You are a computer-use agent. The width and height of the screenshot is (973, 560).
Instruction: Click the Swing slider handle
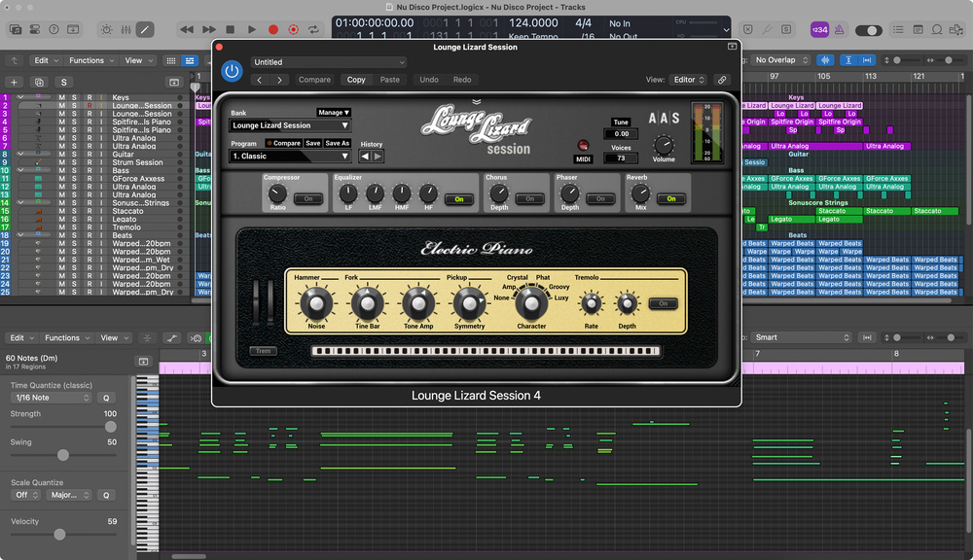click(63, 455)
